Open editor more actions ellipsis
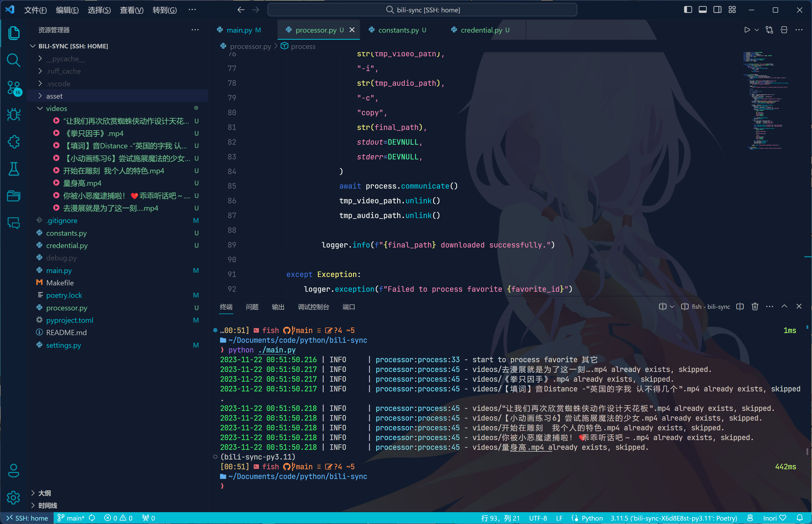The image size is (812, 524). [x=799, y=30]
